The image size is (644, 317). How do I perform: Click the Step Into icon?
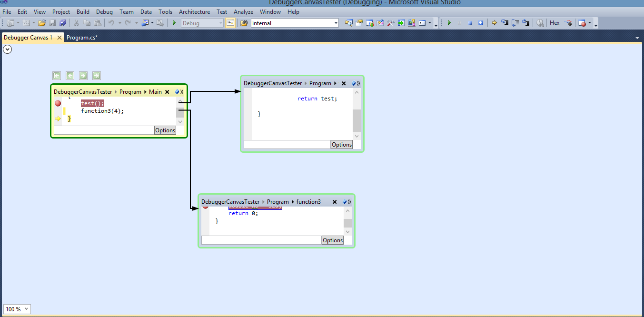(505, 23)
